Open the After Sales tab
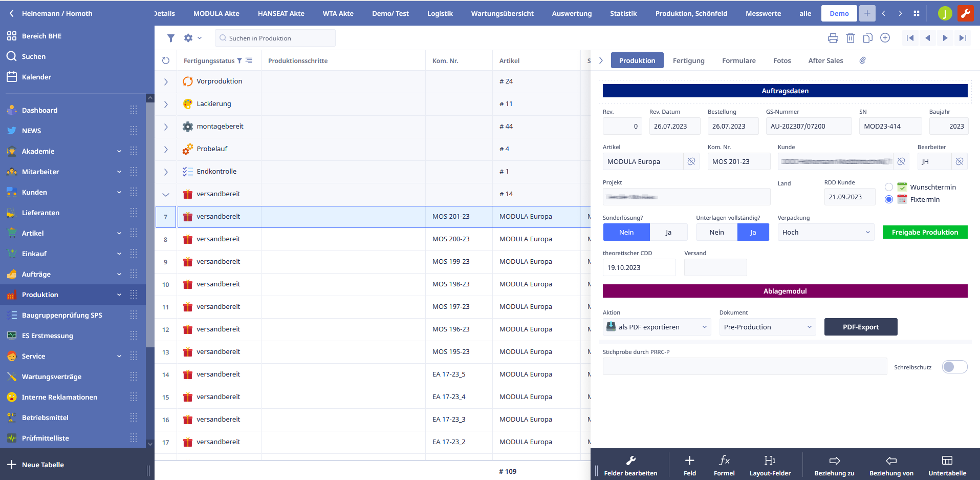The width and height of the screenshot is (980, 480). 825,60
